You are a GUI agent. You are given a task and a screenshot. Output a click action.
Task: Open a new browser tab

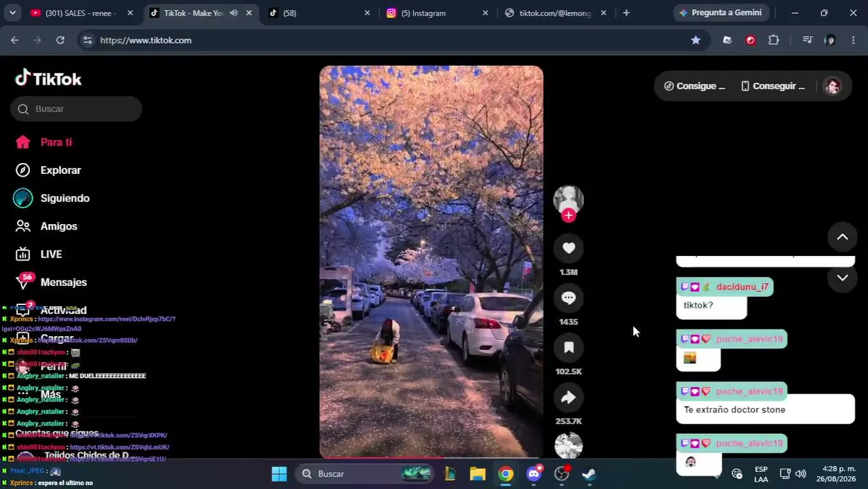point(626,13)
